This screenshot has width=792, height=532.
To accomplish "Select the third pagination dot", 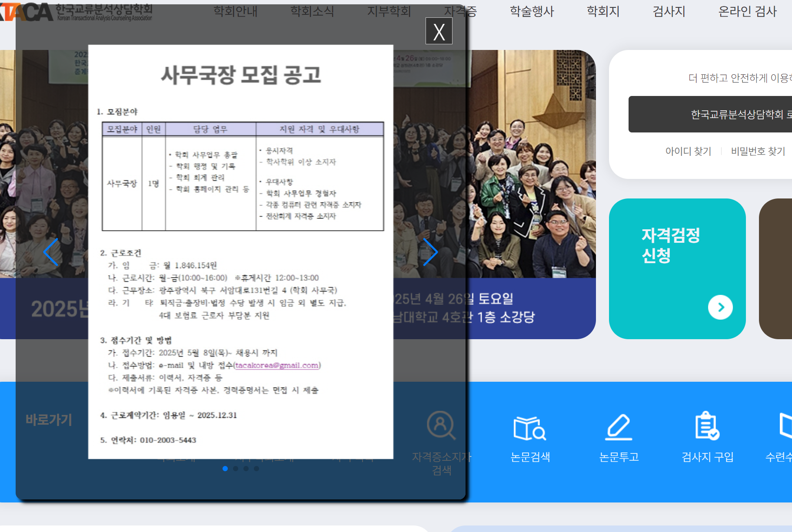I will [x=246, y=469].
